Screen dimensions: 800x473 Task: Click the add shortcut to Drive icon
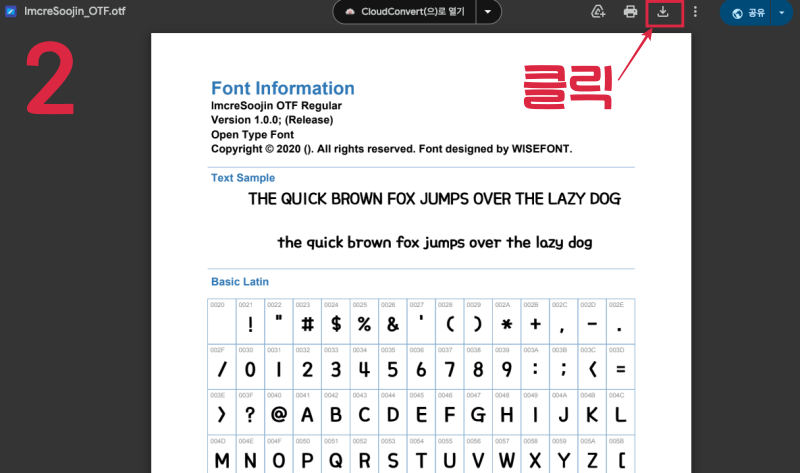tap(598, 12)
